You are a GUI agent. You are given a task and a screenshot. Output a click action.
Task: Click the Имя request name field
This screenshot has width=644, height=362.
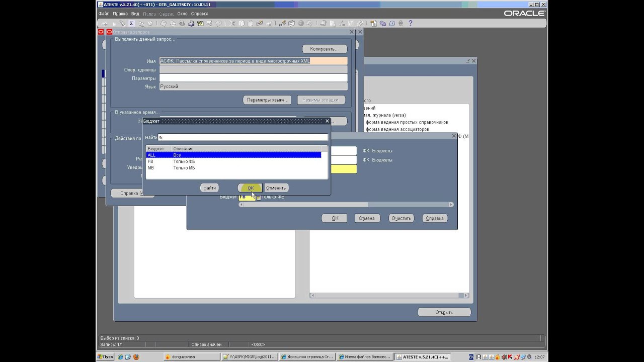[x=253, y=61]
